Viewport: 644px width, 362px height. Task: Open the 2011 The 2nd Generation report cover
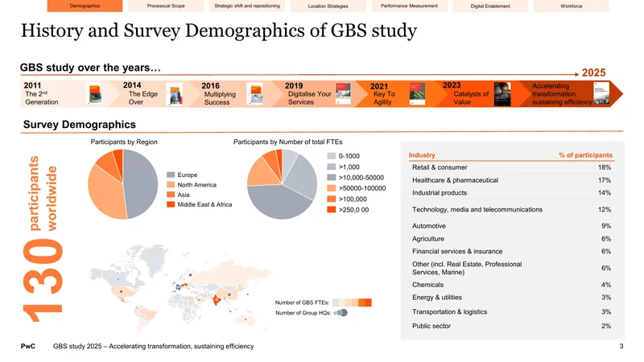point(95,94)
